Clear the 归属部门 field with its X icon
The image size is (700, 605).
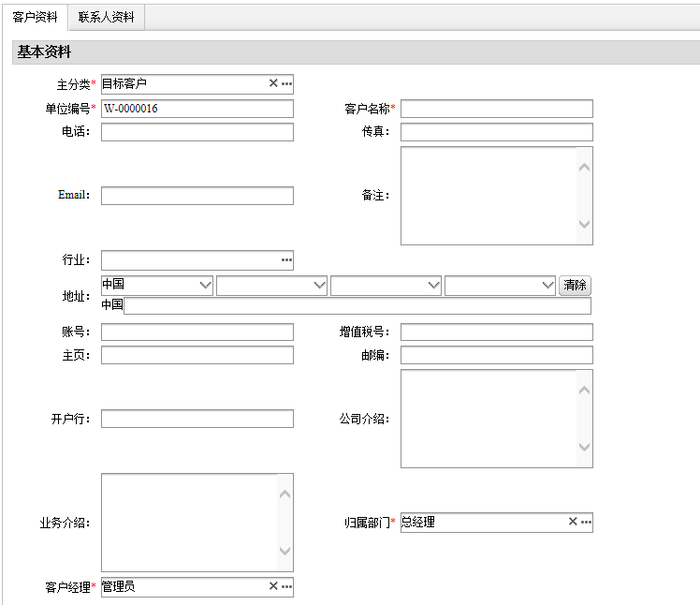pos(573,522)
